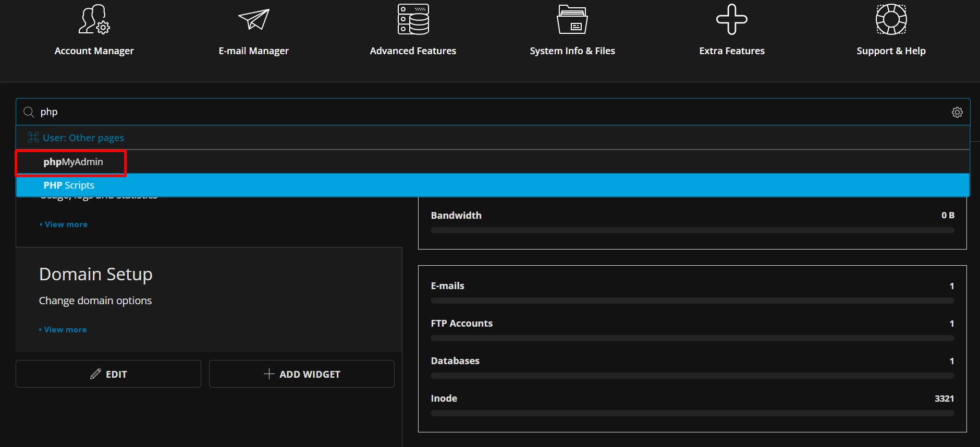Click the Support & Help lifebuoy icon

pos(891,20)
